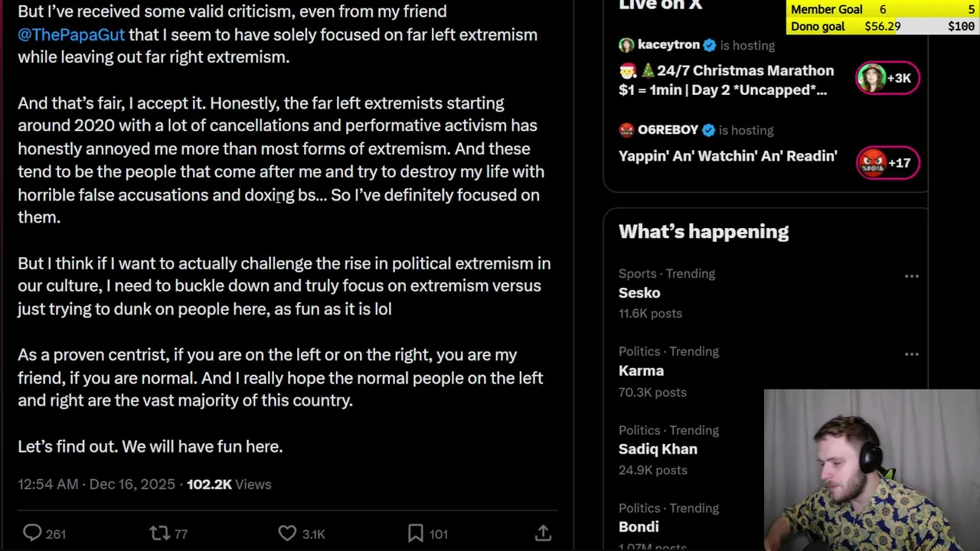Viewport: 980px width, 551px height.
Task: Open the 24/7 Christmas Marathon stream
Action: 726,80
